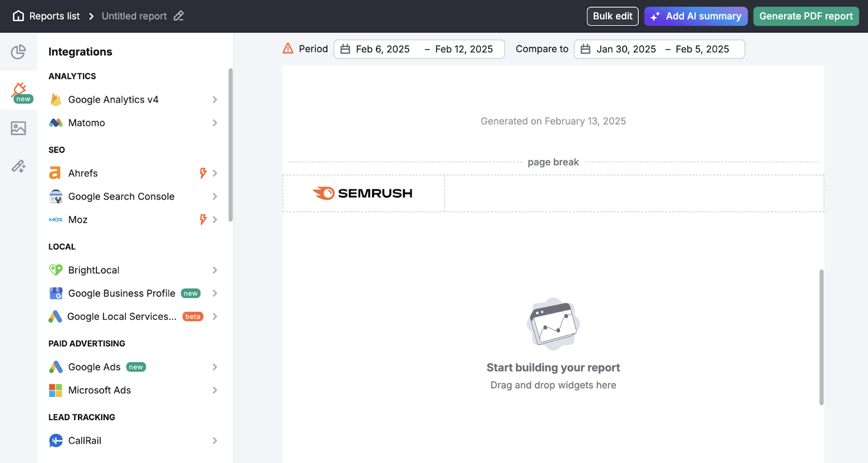Expand the BrightLocal chevron
Screen dimensions: 868x463
(215, 270)
